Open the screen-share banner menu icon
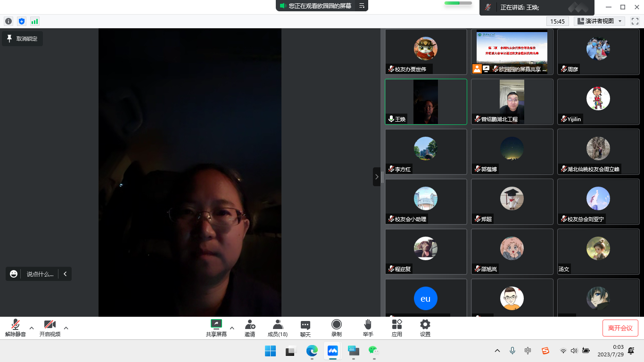 point(362,6)
